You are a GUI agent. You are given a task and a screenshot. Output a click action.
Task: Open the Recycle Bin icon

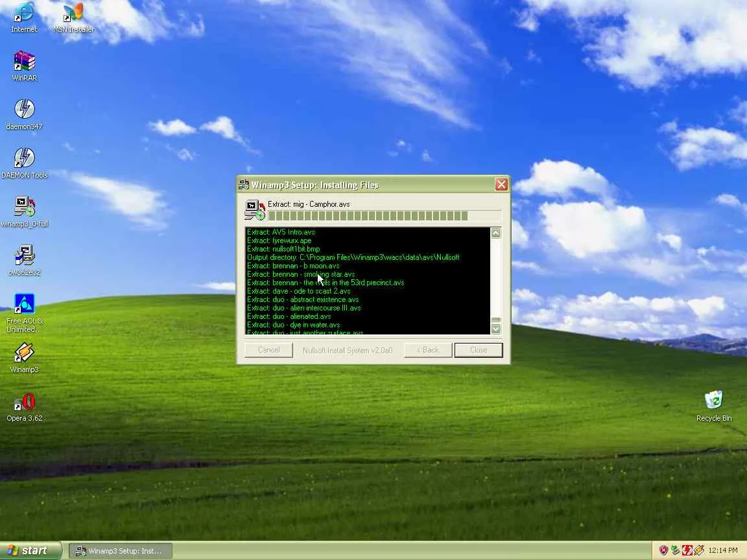click(x=714, y=406)
